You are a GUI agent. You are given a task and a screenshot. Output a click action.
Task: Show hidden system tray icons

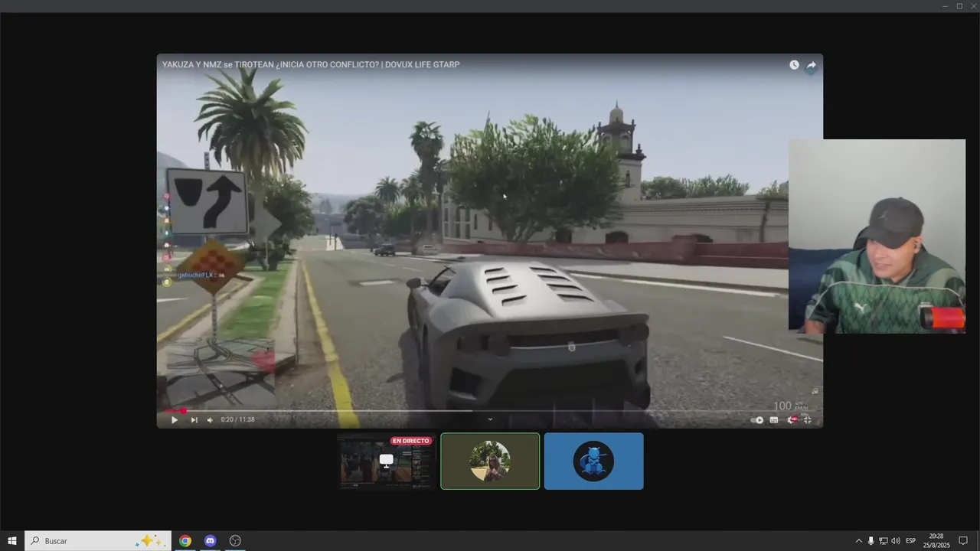point(858,541)
